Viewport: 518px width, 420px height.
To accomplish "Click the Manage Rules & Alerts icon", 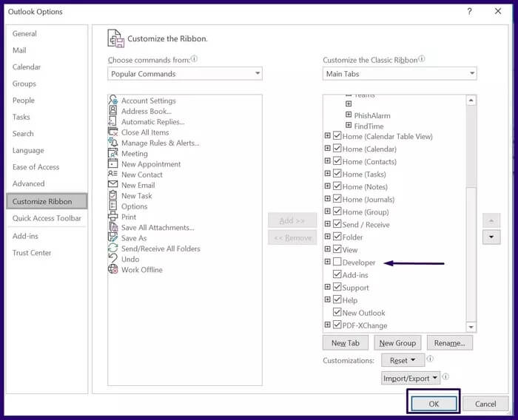I will (x=113, y=142).
